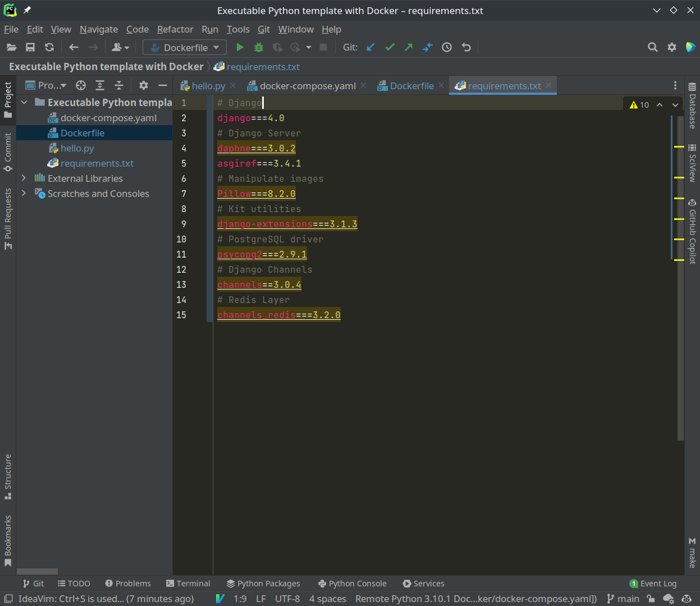This screenshot has height=606, width=700.
Task: Open Project view selector dropdown
Action: [x=46, y=85]
